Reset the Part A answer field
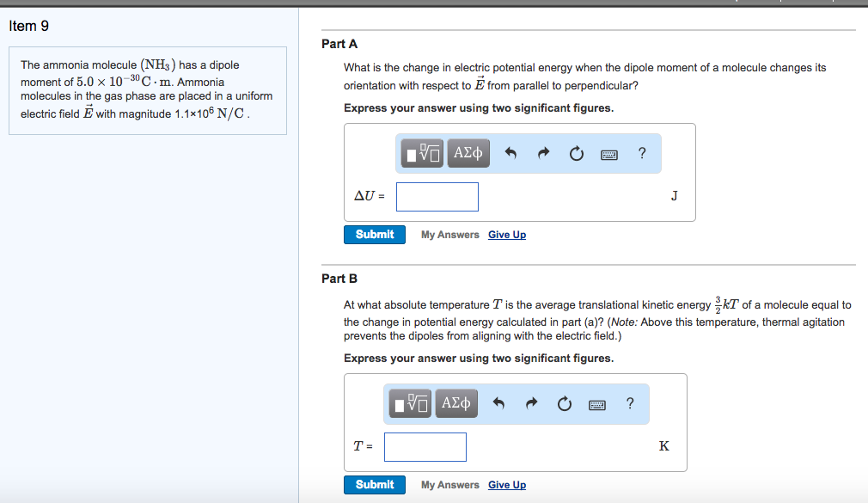 pos(576,152)
